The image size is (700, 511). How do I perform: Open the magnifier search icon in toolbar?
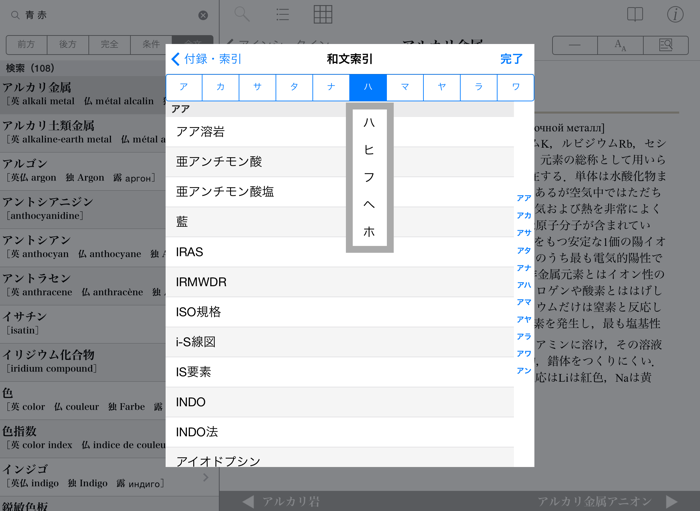point(242,15)
